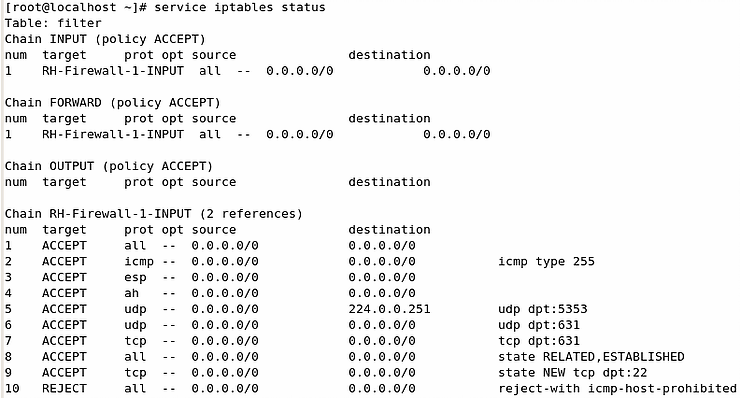Click the 'service iptables status' command text

click(240, 8)
